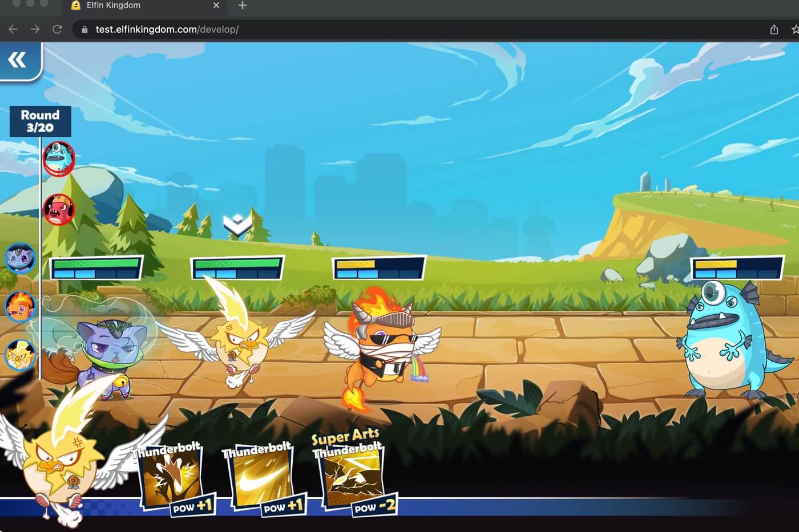Image resolution: width=799 pixels, height=532 pixels.
Task: Click the blue monster's yellow health bar
Action: point(736,268)
